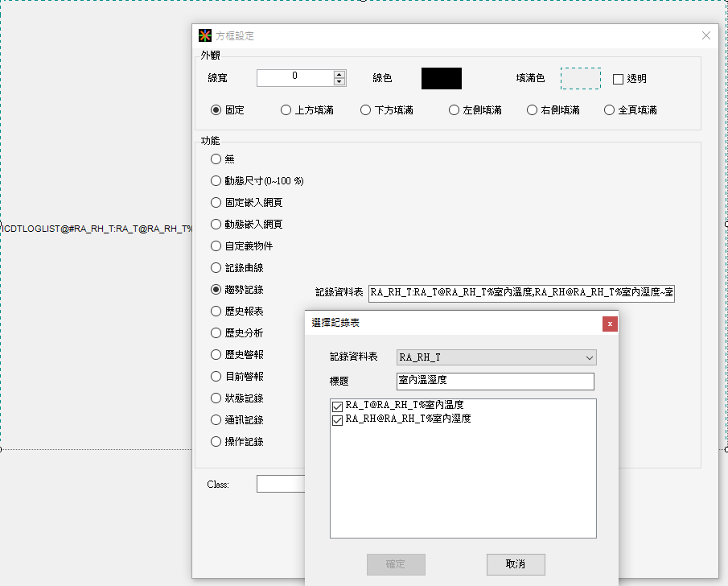The image size is (728, 586).
Task: Open the black 線色 color picker
Action: pyautogui.click(x=442, y=78)
